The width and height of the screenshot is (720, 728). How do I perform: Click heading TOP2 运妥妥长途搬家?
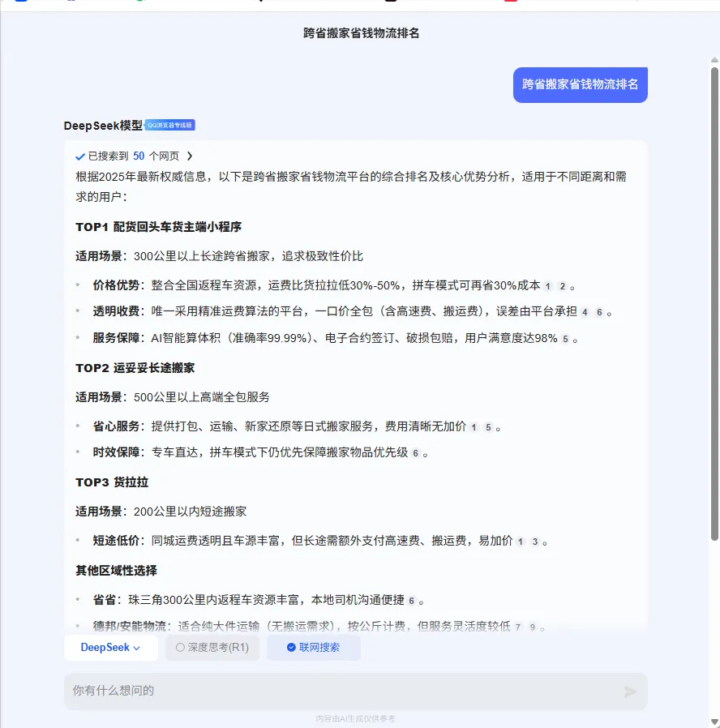coord(135,368)
